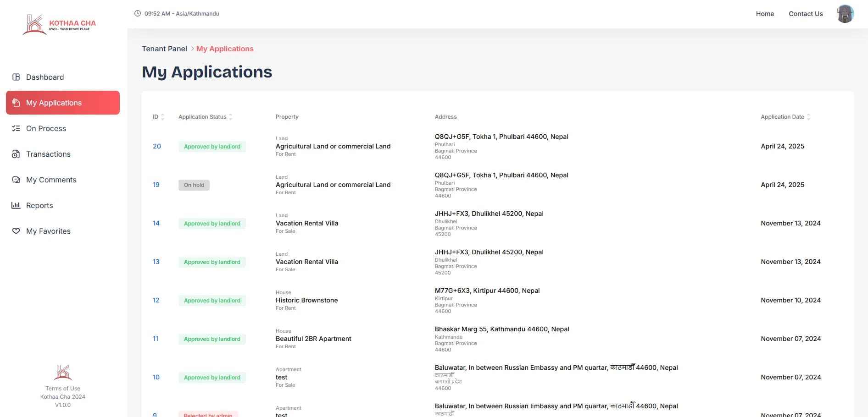
Task: Click the My Applications hand icon
Action: click(x=16, y=103)
